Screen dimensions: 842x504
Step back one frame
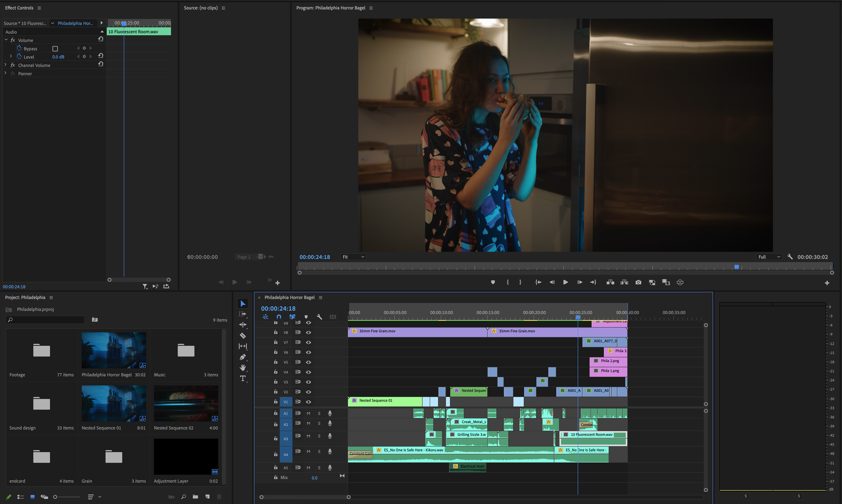552,282
